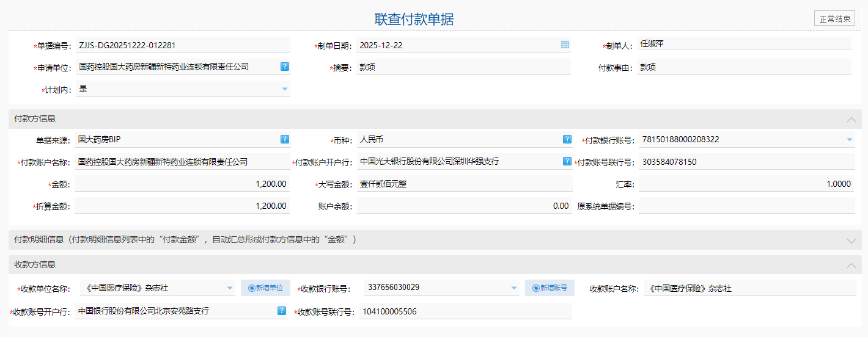Click the 摘要 input field
Viewport: 868px width, 337px height.
[x=463, y=67]
